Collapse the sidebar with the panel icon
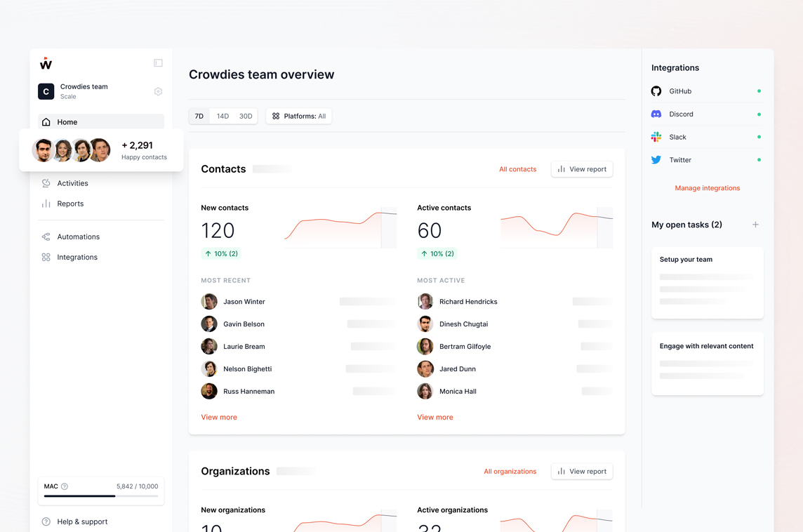 coord(158,63)
